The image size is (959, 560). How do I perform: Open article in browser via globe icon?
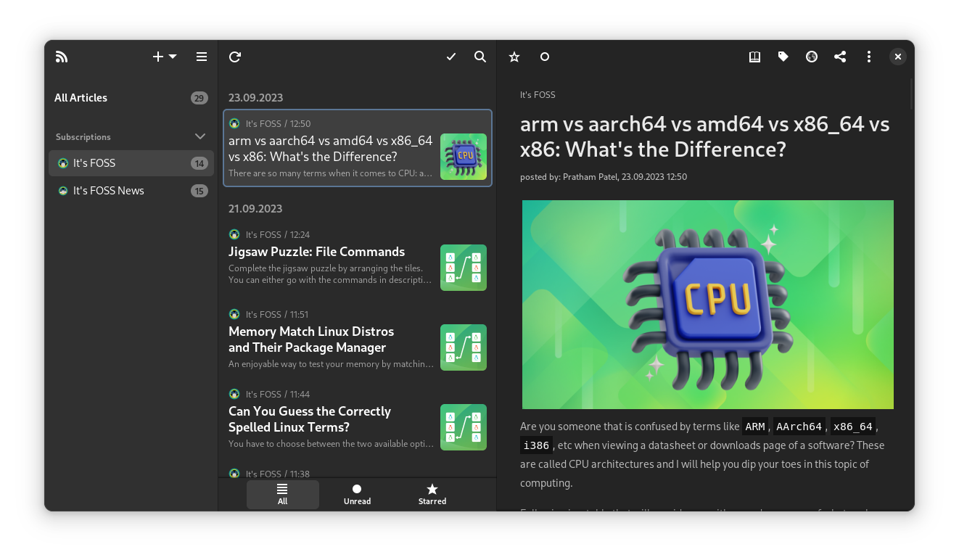pyautogui.click(x=811, y=57)
